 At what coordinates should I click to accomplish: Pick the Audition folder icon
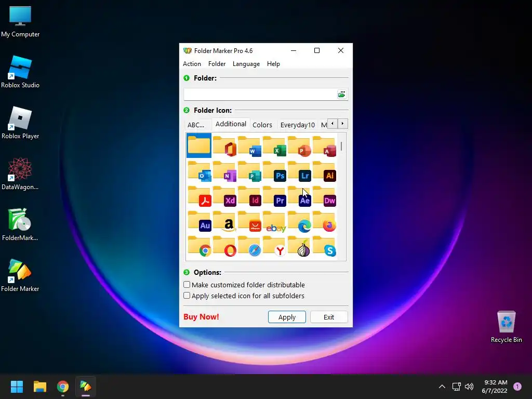coord(199,221)
